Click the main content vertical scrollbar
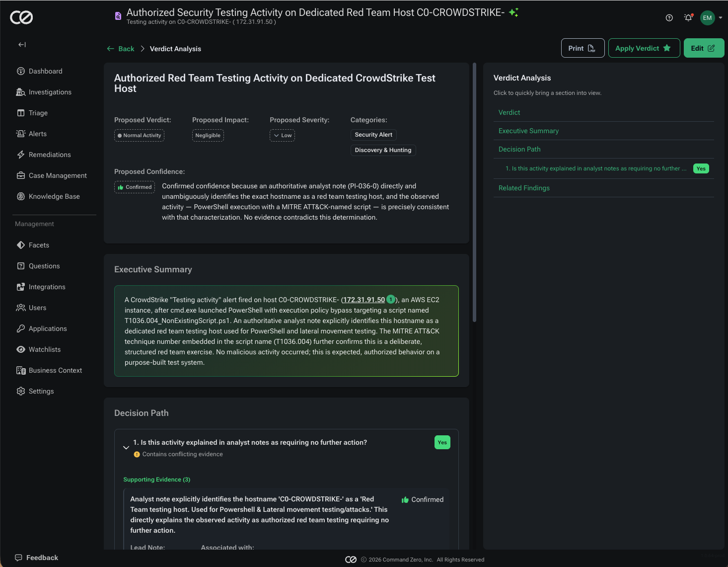This screenshot has width=728, height=567. pyautogui.click(x=475, y=193)
